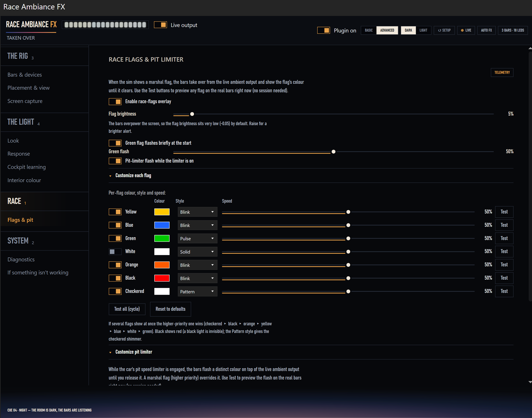Open Yellow flag Blink style dropdown
The height and width of the screenshot is (418, 532).
coord(197,212)
